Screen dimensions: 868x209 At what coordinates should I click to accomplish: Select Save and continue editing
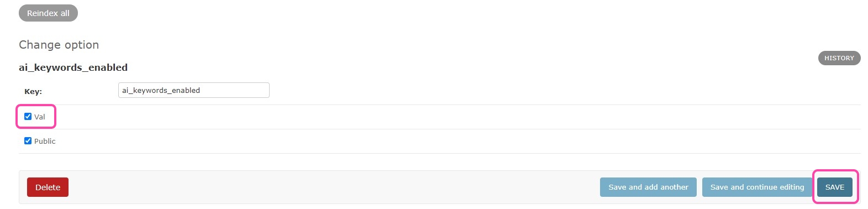[x=757, y=187]
